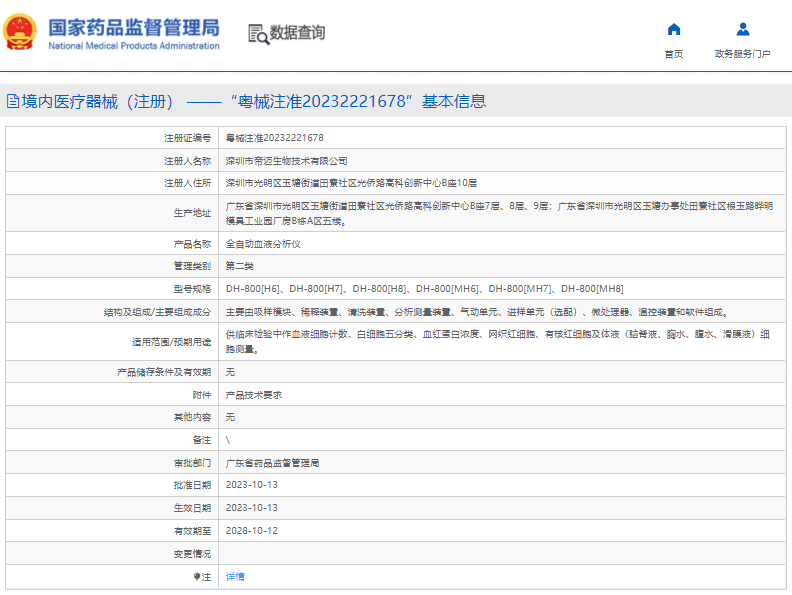The height and width of the screenshot is (595, 792).
Task: Click approval department 广东省药品监督管理局
Action: click(x=272, y=463)
